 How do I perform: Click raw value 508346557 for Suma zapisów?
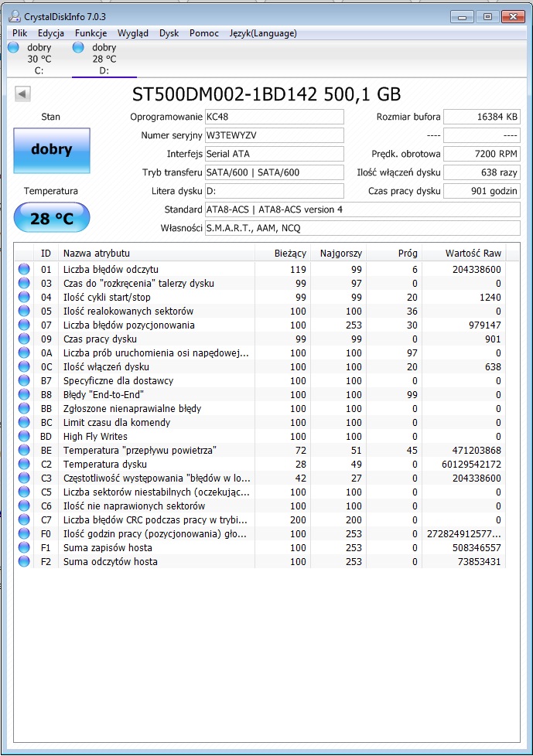coord(477,548)
